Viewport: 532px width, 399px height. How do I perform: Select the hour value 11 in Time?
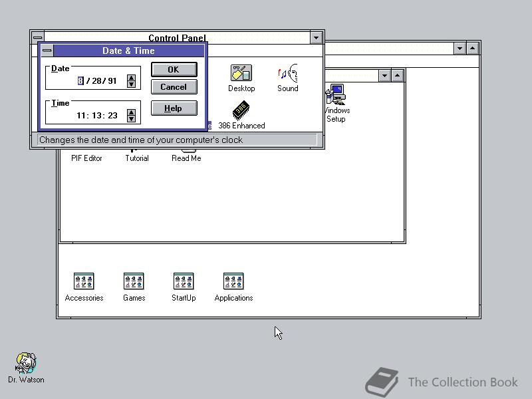tap(80, 115)
